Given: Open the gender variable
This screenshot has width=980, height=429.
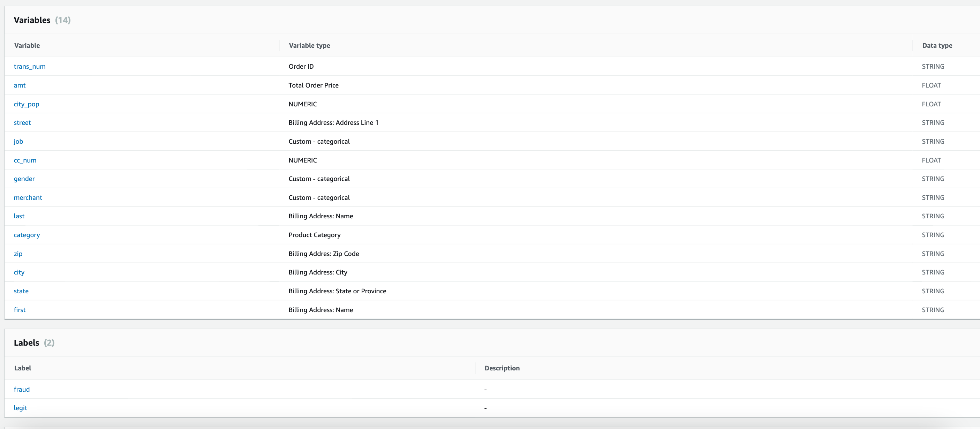Looking at the screenshot, I should 24,179.
